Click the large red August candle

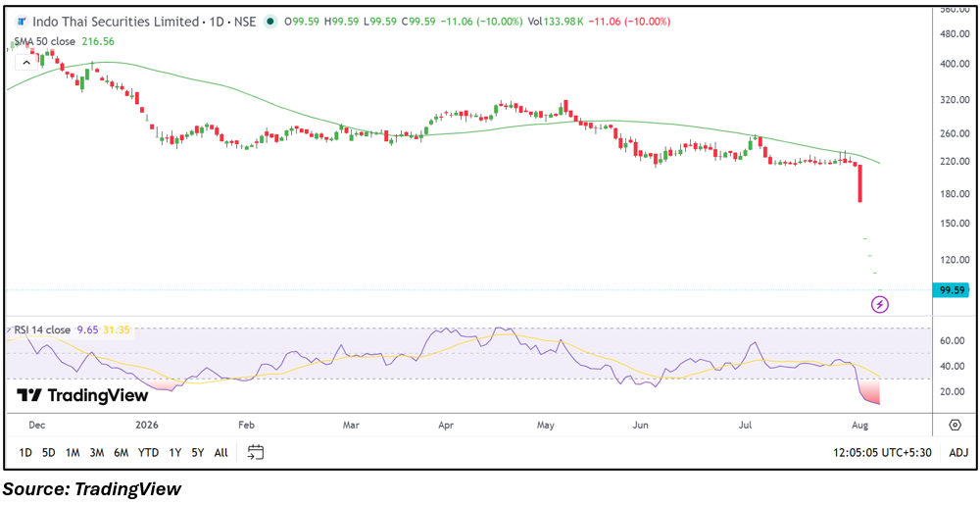tap(860, 183)
